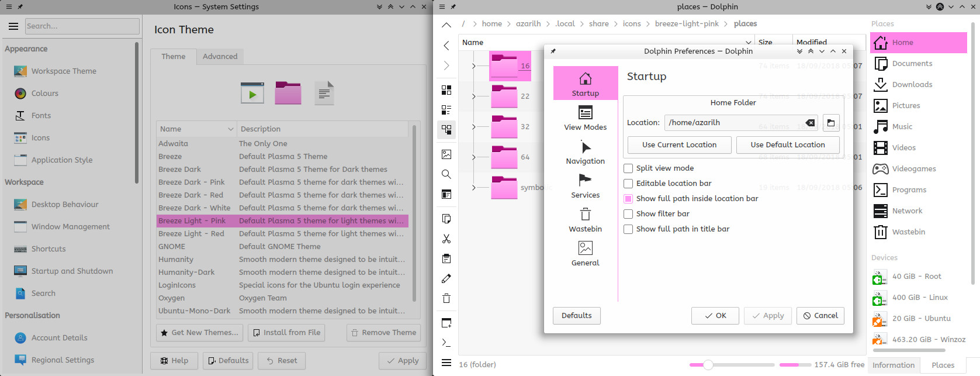This screenshot has width=980, height=376.
Task: Switch to the Information panel tab in Dolphin
Action: click(x=894, y=365)
